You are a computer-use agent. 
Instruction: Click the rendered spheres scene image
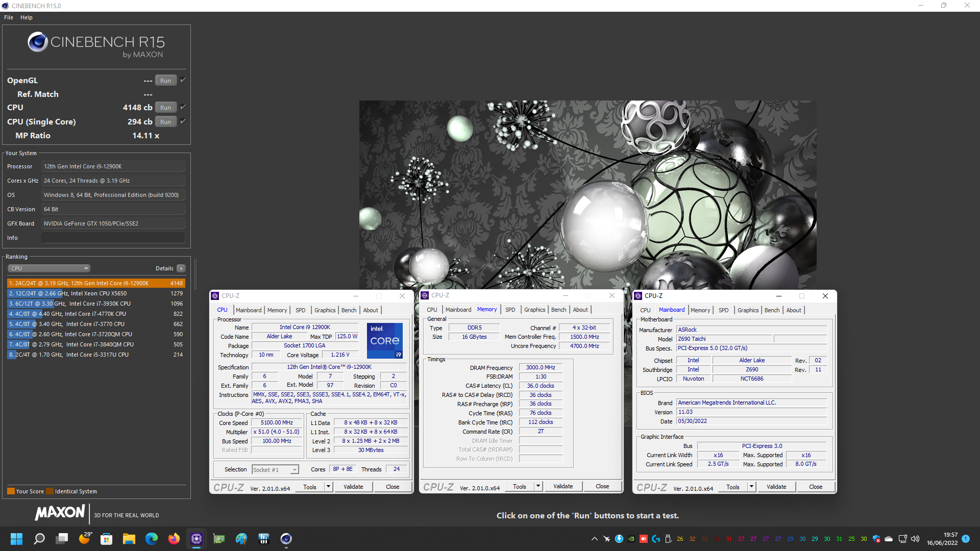click(587, 194)
